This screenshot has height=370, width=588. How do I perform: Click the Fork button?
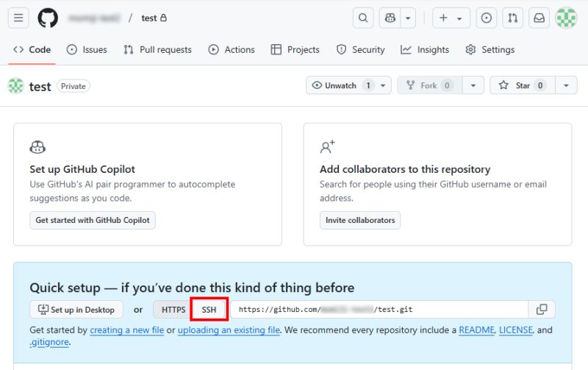(430, 85)
